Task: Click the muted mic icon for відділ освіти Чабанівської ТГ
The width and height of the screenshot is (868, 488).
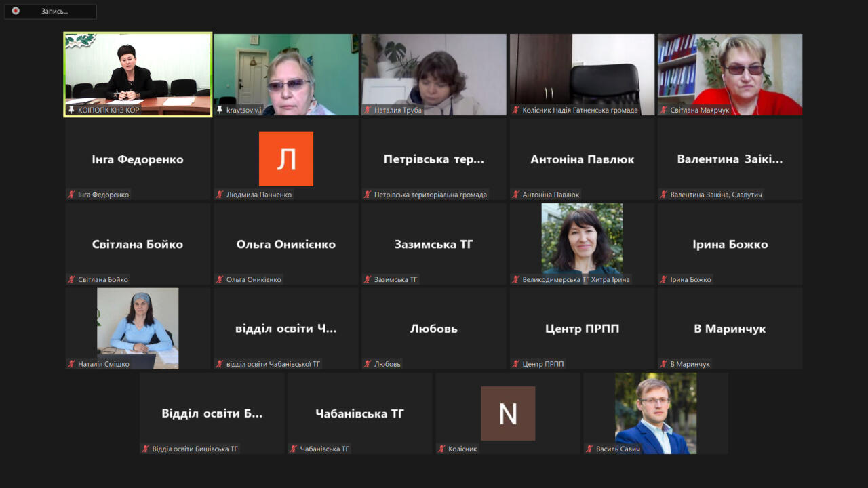Action: click(x=220, y=364)
